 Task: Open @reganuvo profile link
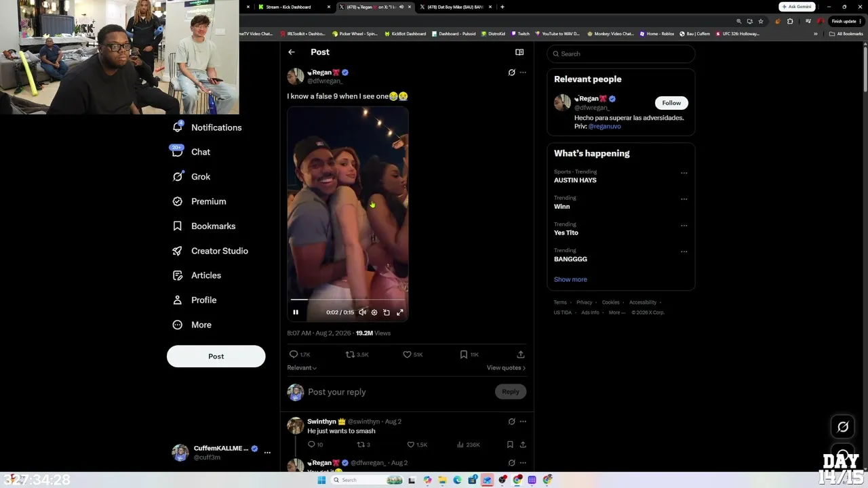point(604,127)
